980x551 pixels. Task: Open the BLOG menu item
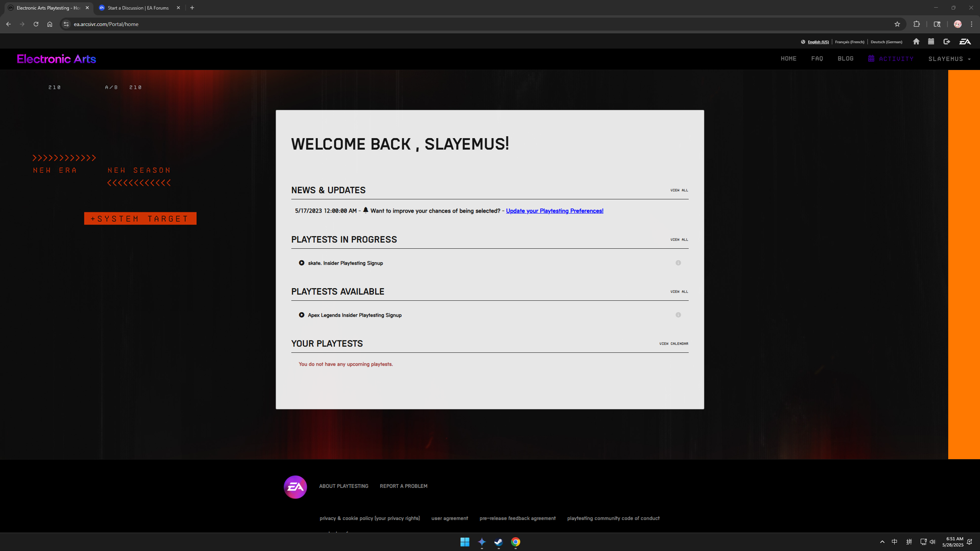point(845,59)
